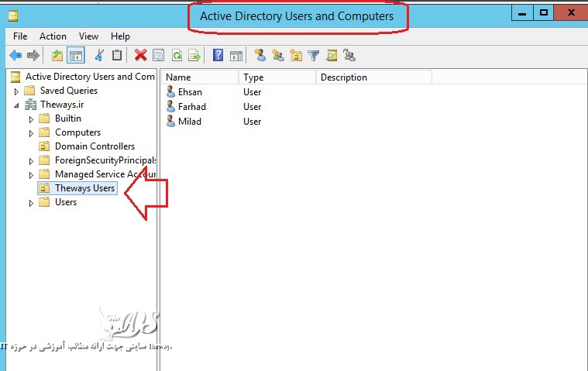Click the Create new group icon

click(x=278, y=55)
